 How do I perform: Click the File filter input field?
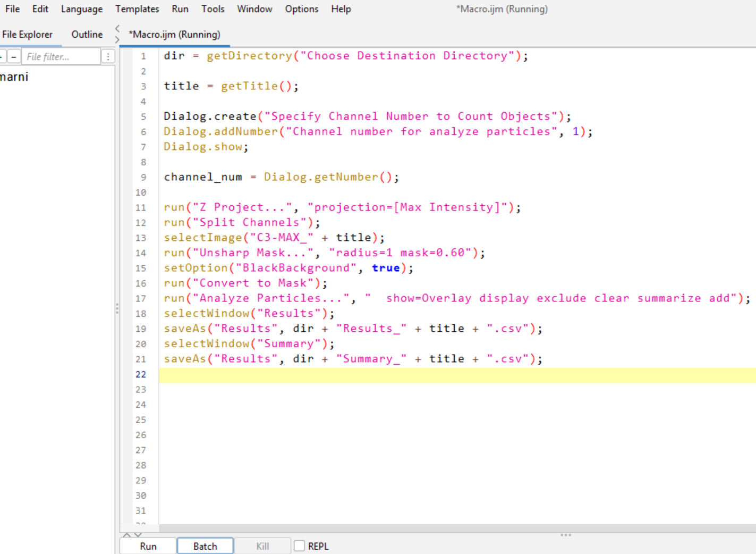(61, 56)
